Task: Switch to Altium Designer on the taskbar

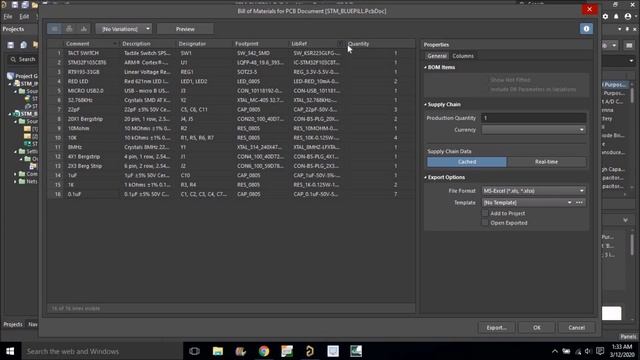Action: coord(310,351)
